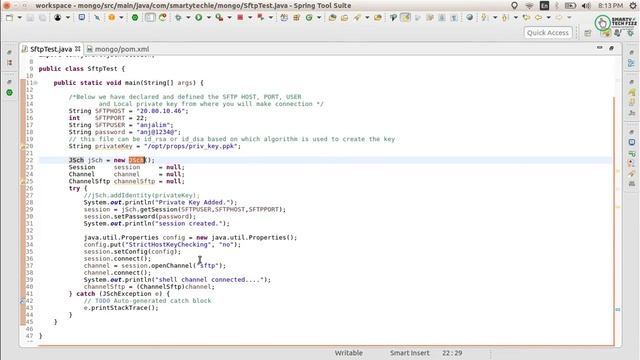Screen dimensions: 640x360
Task: Open the Search dropdown arrow
Action: (367, 18)
